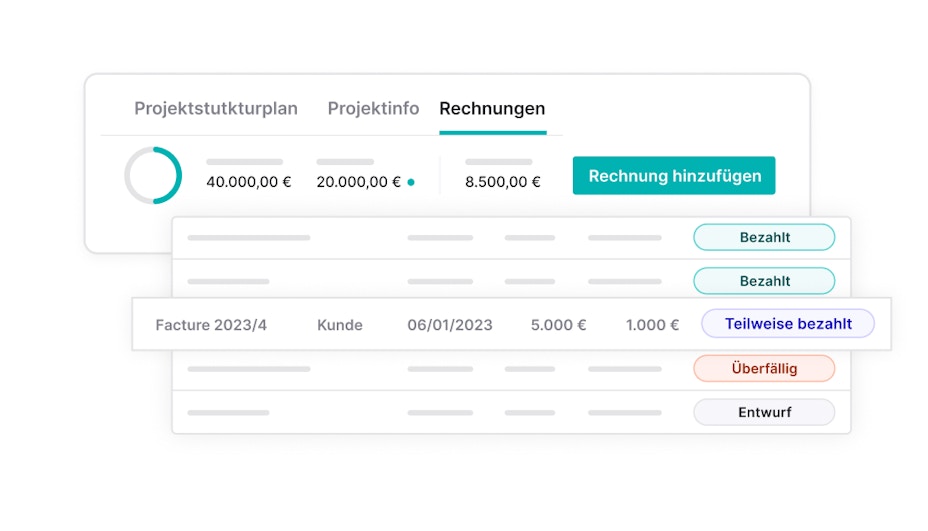
Task: Select the Überfällig invoice row placeholder
Action: coord(248,369)
